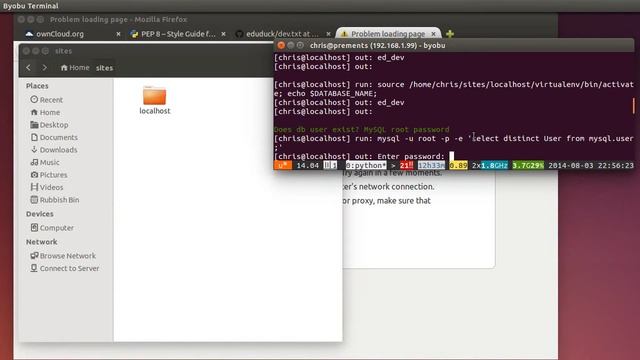640x360 pixels.
Task: Click the red 21 updates indicator
Action: coord(406,165)
